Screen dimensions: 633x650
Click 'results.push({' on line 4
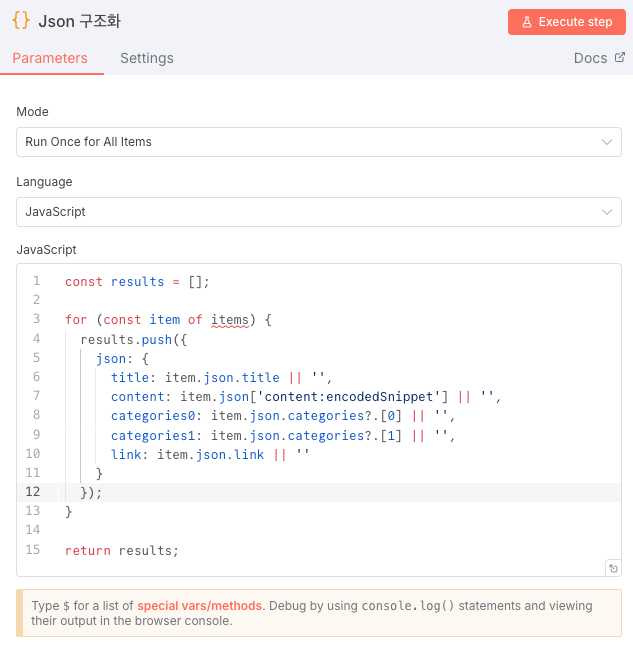click(x=134, y=340)
